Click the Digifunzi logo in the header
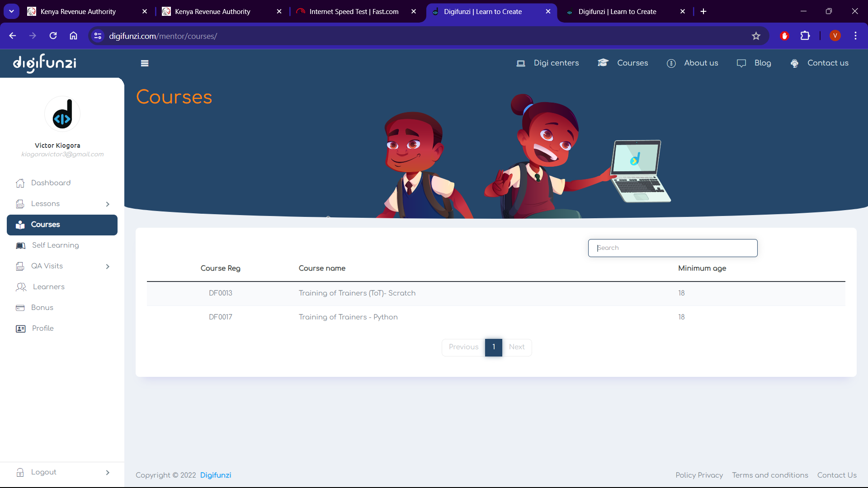 (45, 63)
